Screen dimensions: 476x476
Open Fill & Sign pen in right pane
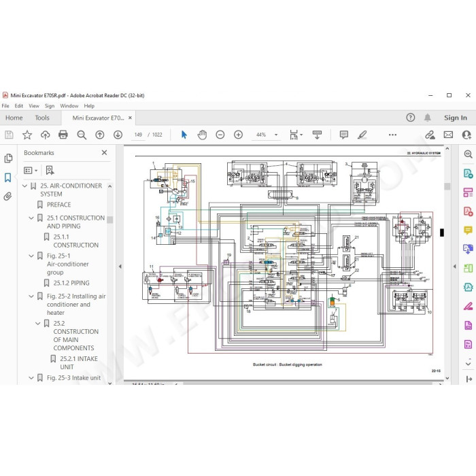(x=468, y=306)
